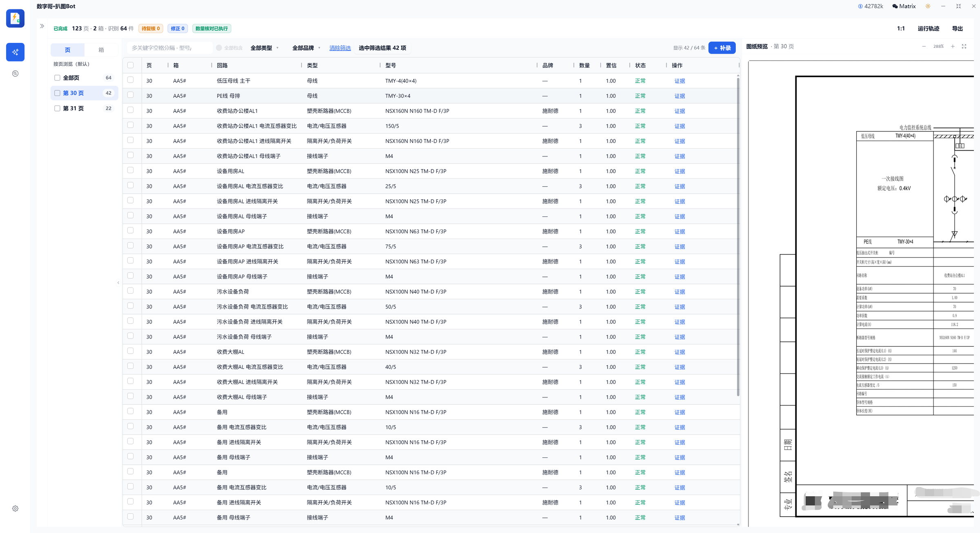Screen dimensions: 980x533
Task: Check the 第 30 页 checkbox
Action: (x=57, y=93)
